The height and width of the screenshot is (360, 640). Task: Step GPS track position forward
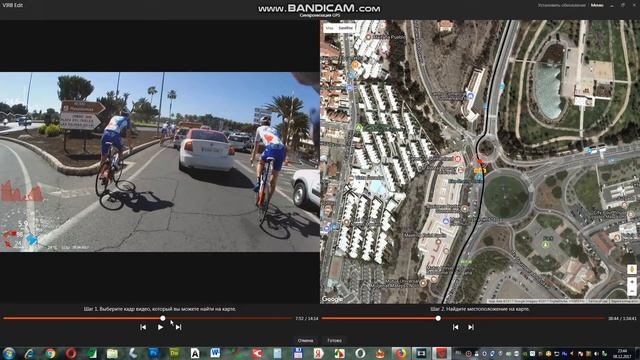coord(471,327)
